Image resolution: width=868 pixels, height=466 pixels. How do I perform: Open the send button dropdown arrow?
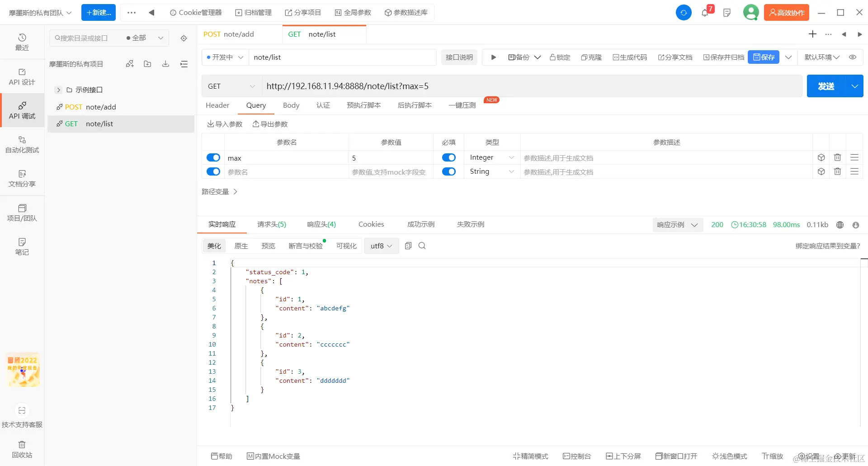(x=854, y=86)
